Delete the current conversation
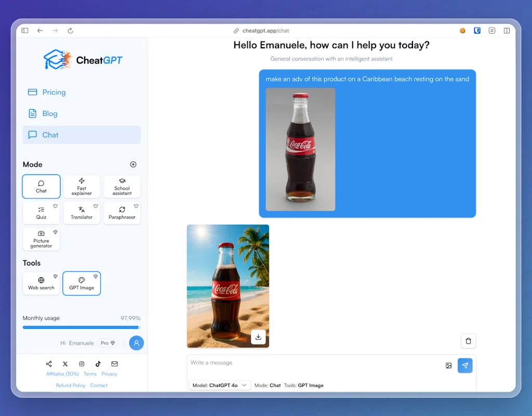The width and height of the screenshot is (532, 416). [x=468, y=341]
